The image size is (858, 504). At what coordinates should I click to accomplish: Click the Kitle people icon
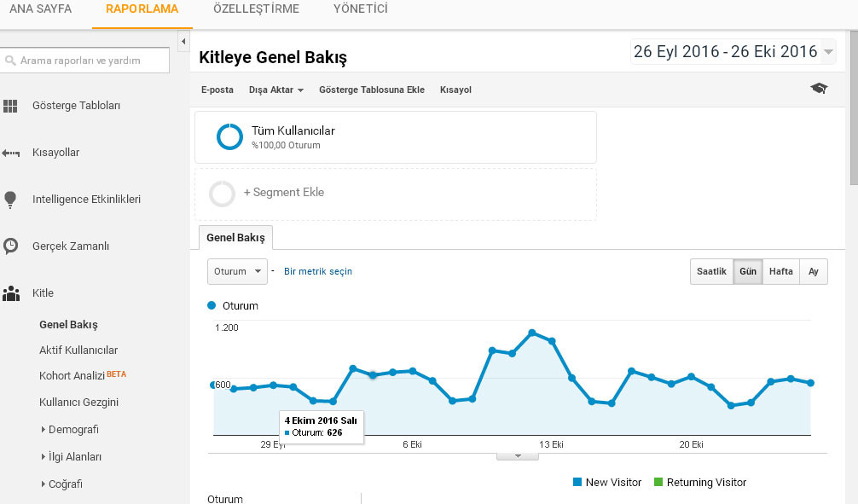coord(11,293)
